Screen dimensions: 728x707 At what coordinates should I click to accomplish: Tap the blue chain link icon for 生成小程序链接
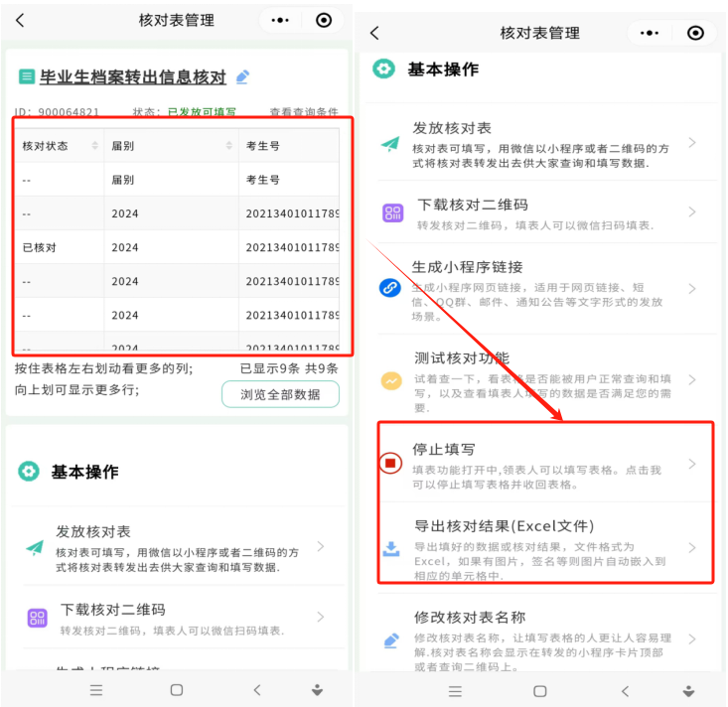390,288
